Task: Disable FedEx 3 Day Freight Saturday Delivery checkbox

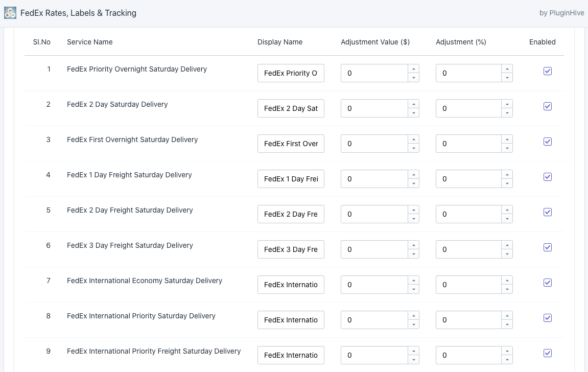Action: pyautogui.click(x=548, y=247)
